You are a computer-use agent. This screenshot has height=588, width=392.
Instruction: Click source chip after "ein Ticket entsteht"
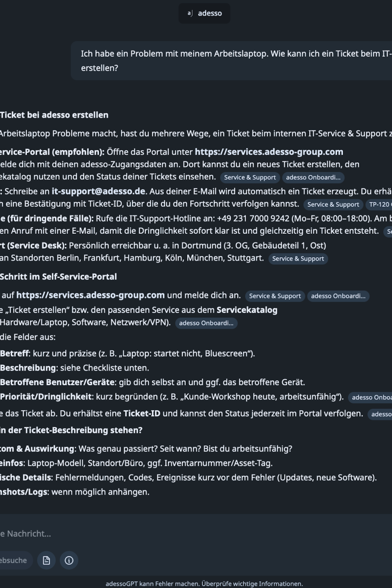coord(388,231)
